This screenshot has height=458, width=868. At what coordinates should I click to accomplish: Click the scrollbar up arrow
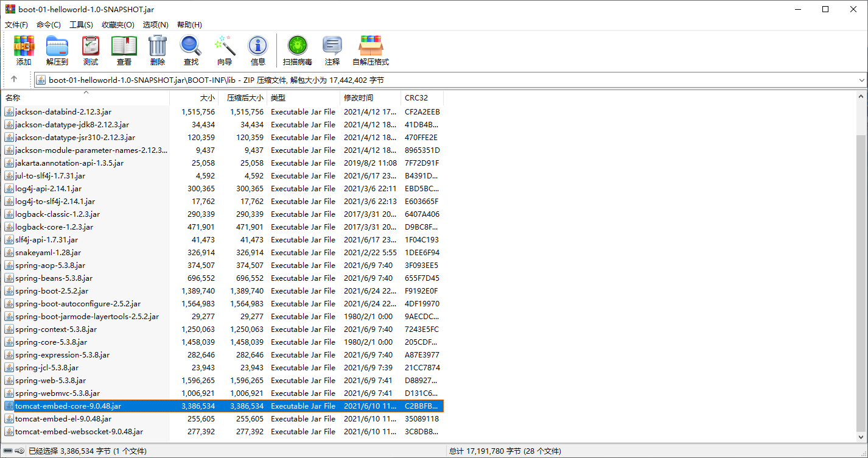(861, 96)
